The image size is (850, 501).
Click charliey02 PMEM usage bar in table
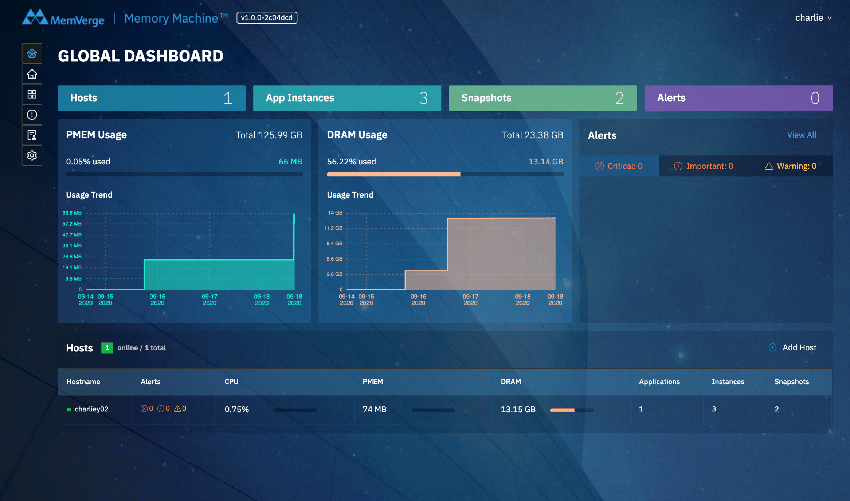click(434, 410)
